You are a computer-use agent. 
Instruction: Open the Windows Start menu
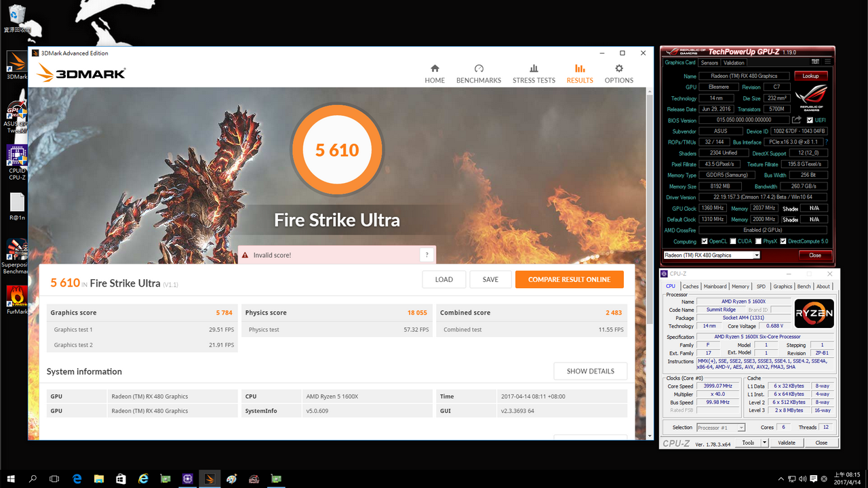click(x=11, y=479)
